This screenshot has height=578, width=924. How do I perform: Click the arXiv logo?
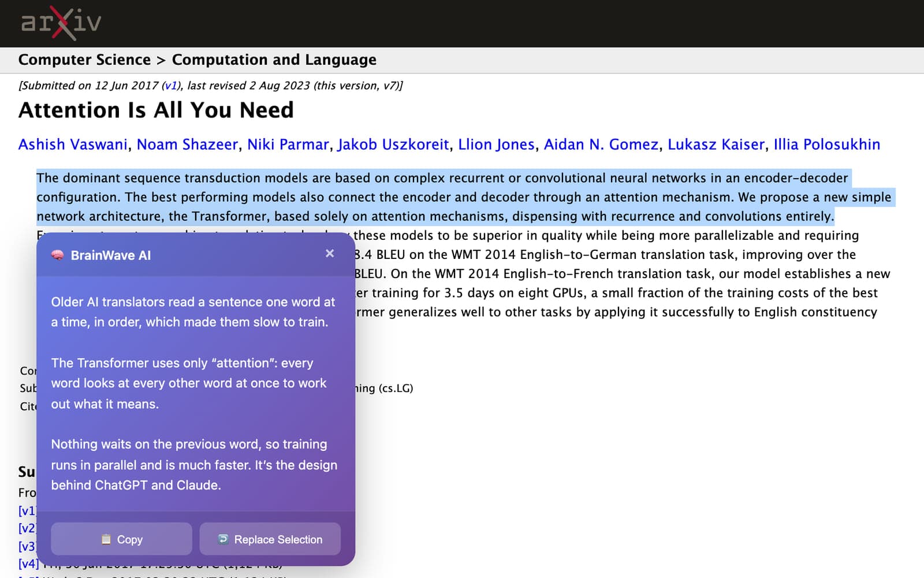point(61,23)
